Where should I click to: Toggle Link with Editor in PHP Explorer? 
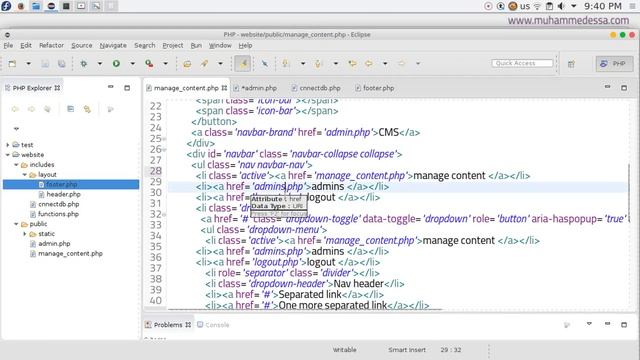point(87,109)
